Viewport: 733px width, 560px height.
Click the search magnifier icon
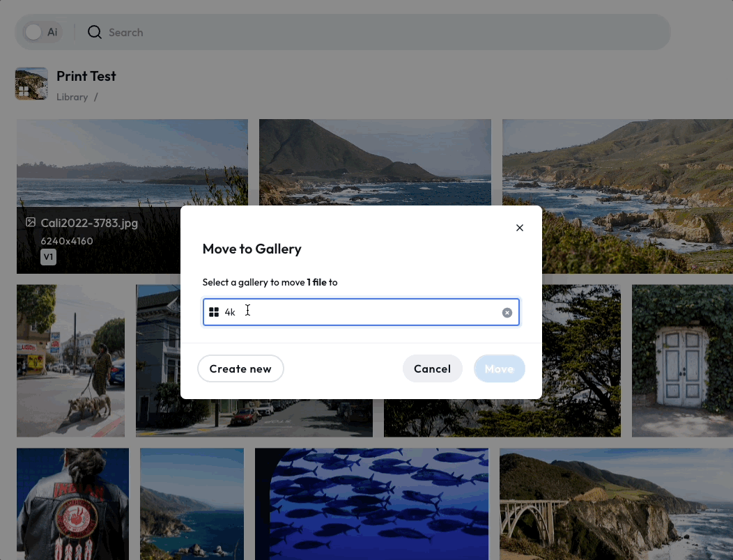click(x=95, y=32)
